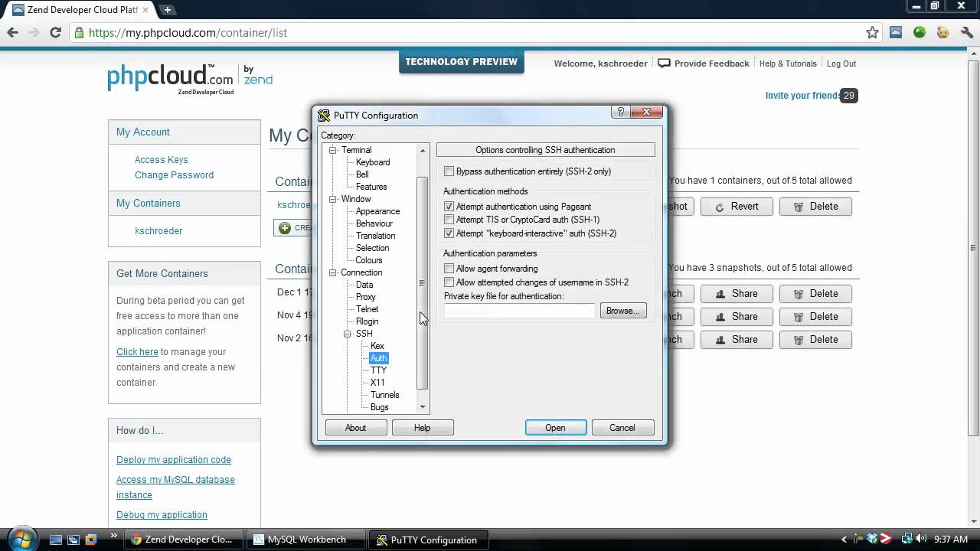The image size is (980, 551).
Task: Click the smiley face extension icon
Action: pyautogui.click(x=943, y=32)
